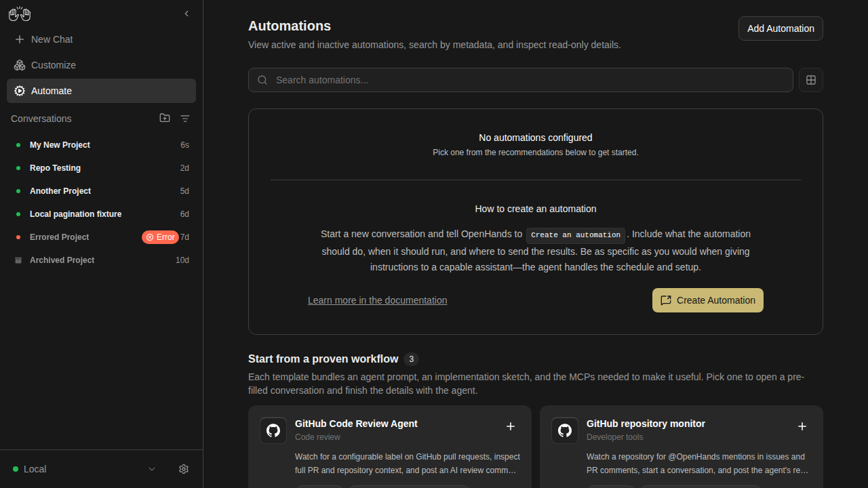This screenshot has height=488, width=868.
Task: Open Errored Project conversation
Action: (x=101, y=237)
